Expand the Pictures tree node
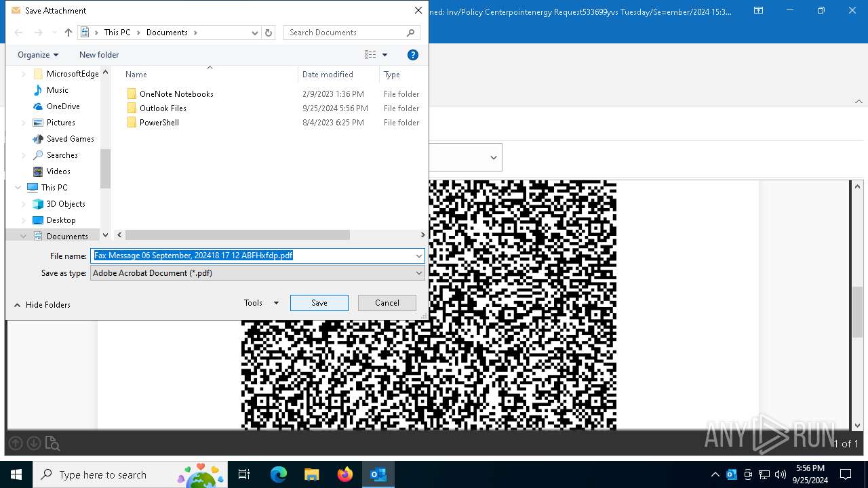Screen dimensions: 868x488 point(24,123)
